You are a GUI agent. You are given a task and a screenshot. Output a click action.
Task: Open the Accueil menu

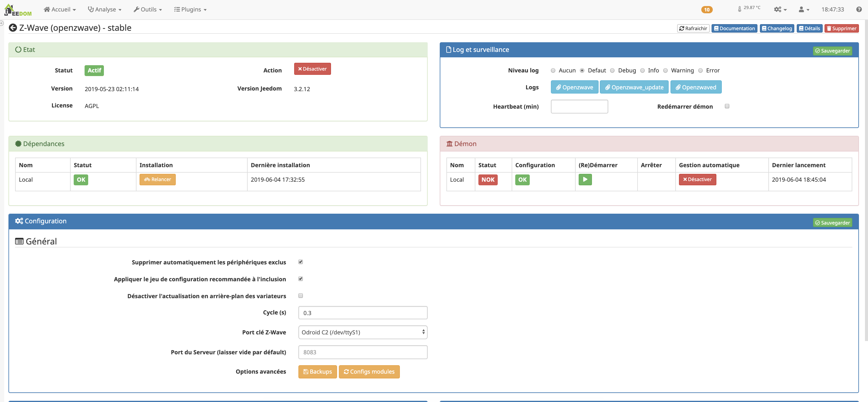tap(60, 9)
